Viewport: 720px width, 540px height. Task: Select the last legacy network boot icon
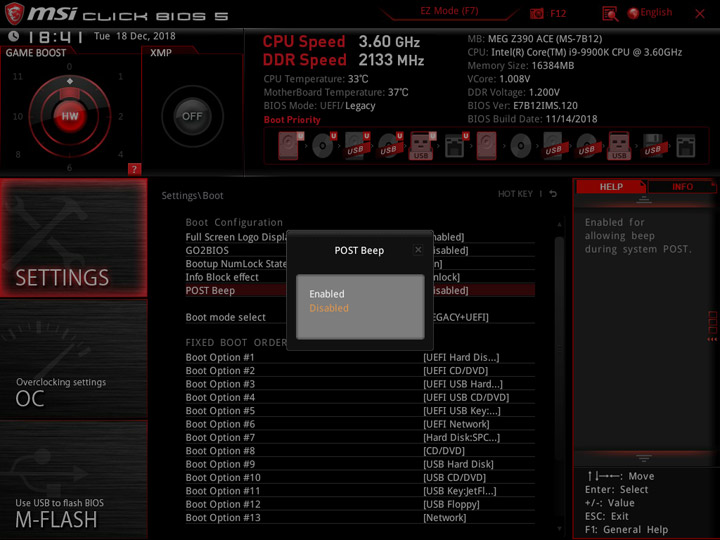(686, 146)
